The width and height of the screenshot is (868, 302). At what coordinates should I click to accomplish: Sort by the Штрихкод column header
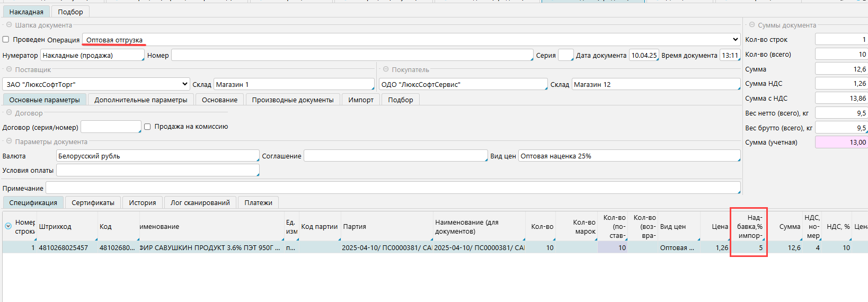55,226
